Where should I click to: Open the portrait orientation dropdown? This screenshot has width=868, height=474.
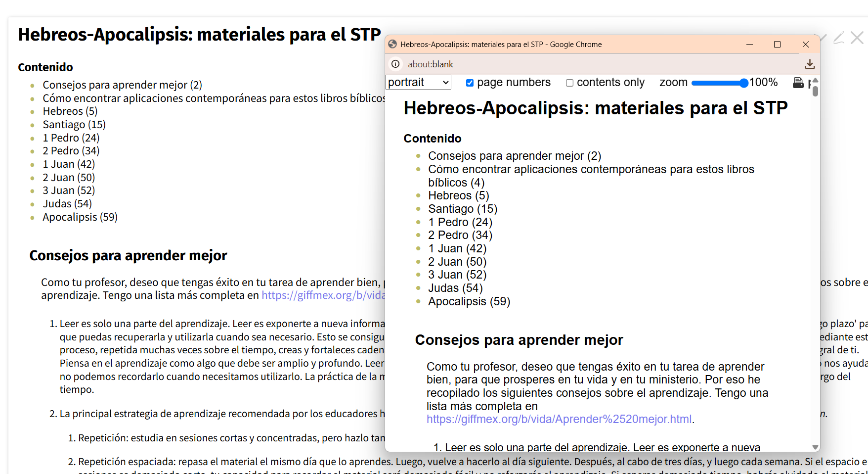click(418, 83)
